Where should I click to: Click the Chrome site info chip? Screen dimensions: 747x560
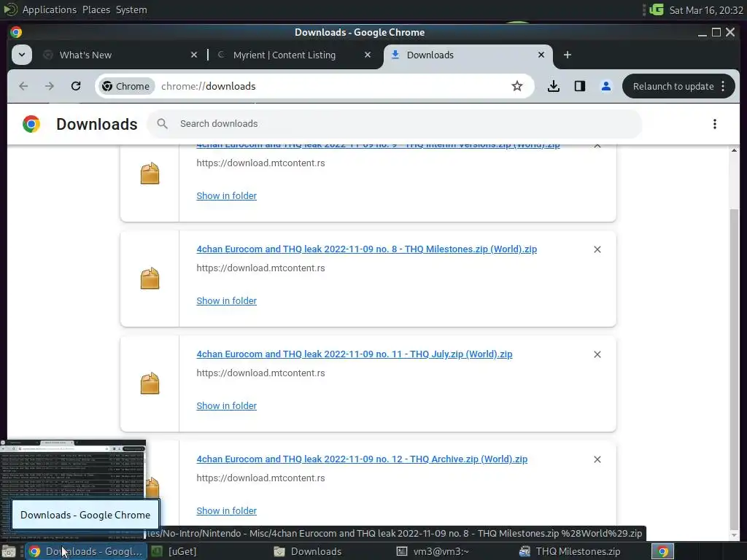127,86
